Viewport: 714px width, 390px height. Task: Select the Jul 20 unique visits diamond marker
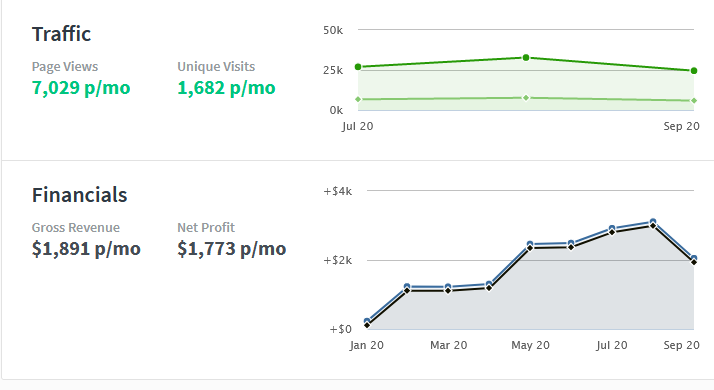click(358, 99)
